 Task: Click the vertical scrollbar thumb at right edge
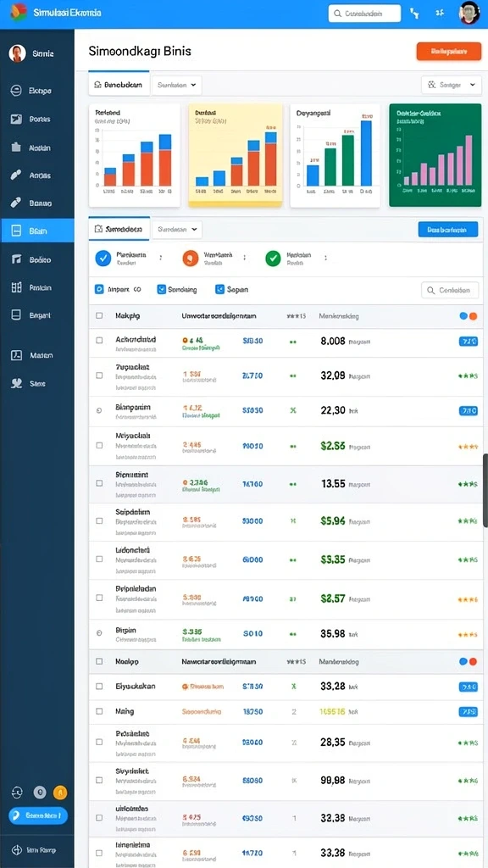click(485, 491)
